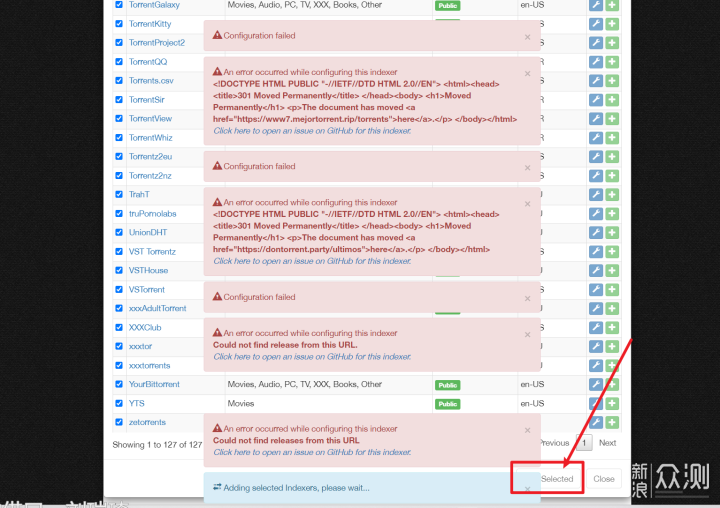Open configure wrench for TorrentProject2
The height and width of the screenshot is (508, 720).
[596, 43]
